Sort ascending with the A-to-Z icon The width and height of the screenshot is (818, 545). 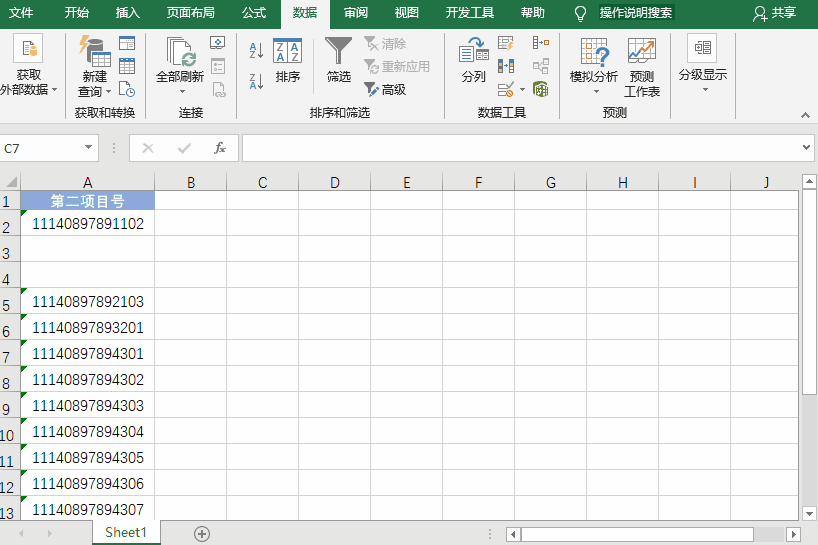(256, 50)
